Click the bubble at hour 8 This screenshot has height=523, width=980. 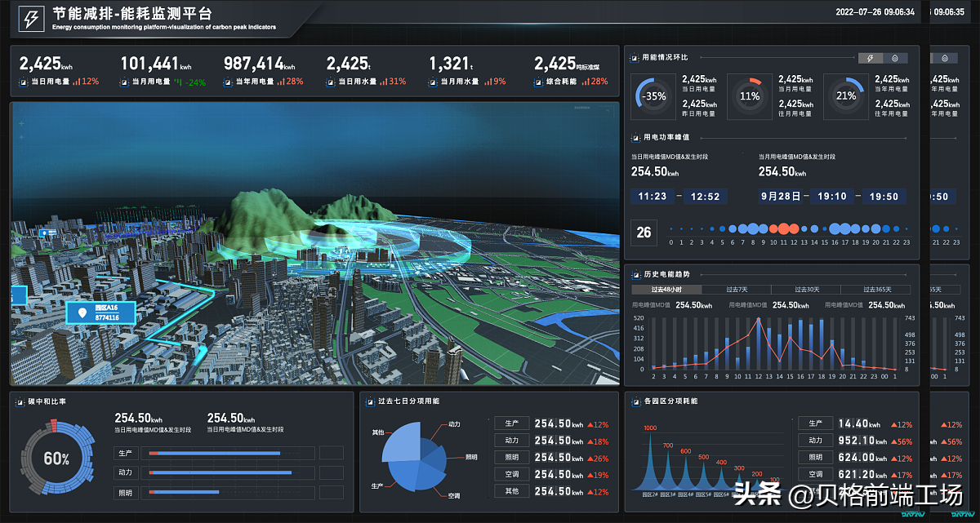(x=753, y=229)
